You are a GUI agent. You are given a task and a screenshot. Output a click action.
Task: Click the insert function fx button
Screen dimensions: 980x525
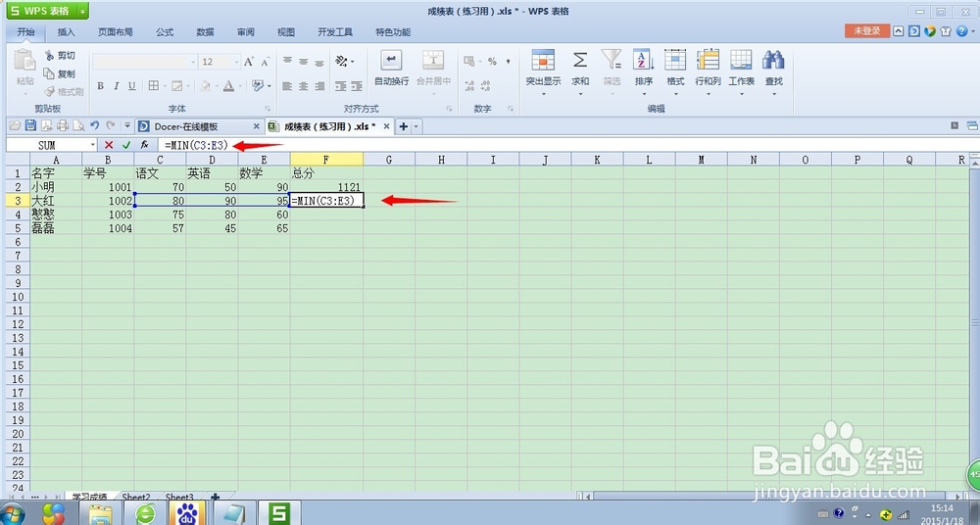pyautogui.click(x=144, y=145)
